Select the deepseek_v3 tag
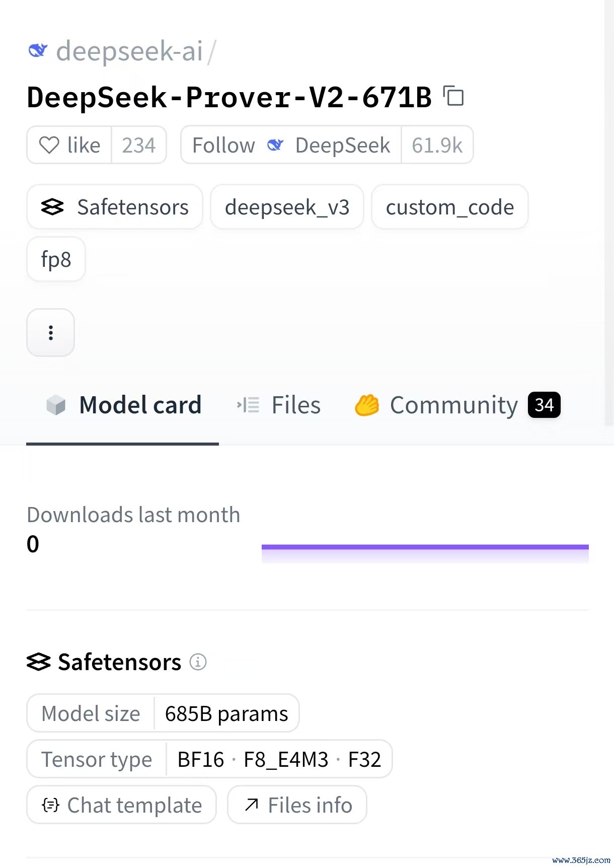 tap(287, 207)
